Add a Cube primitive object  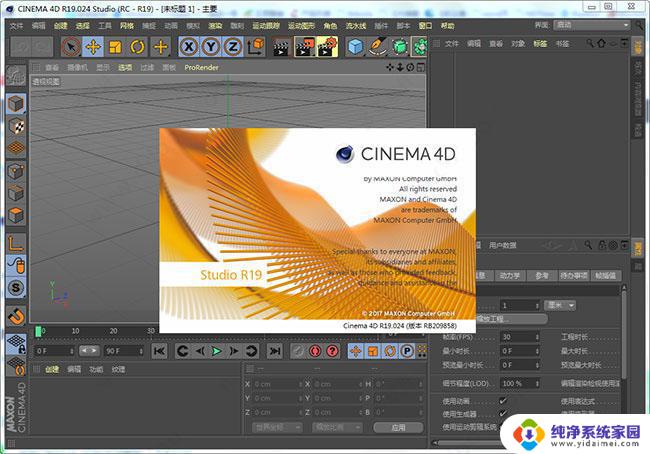point(356,46)
